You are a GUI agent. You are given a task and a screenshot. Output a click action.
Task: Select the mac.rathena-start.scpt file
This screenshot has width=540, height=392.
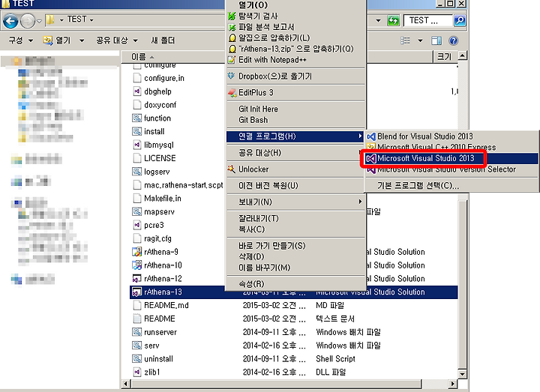pos(184,185)
